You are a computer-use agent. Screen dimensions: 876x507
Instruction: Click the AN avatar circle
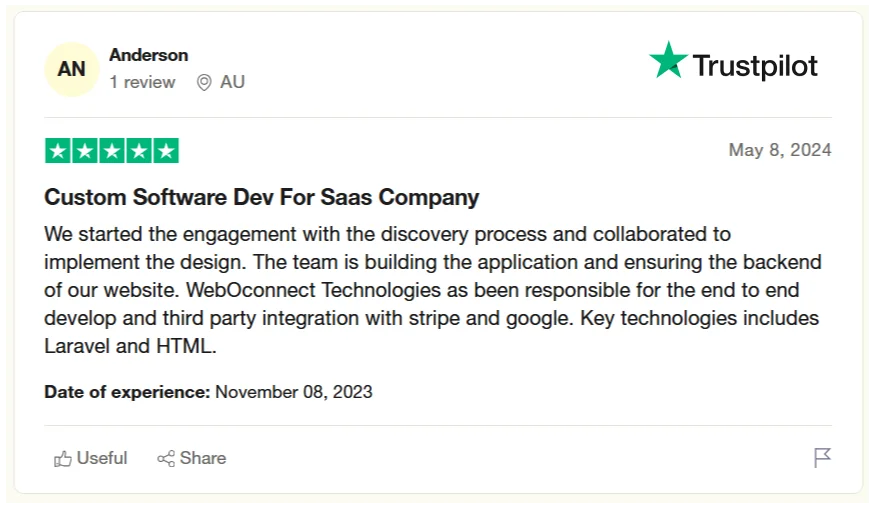[72, 69]
